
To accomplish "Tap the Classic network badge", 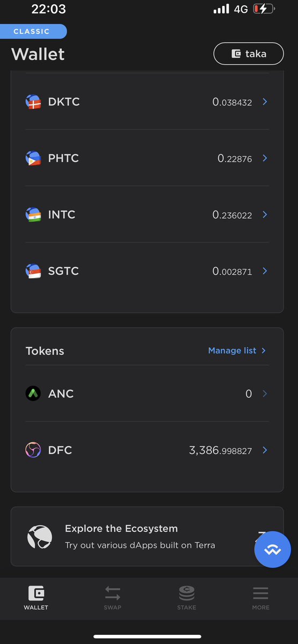I will pyautogui.click(x=33, y=32).
